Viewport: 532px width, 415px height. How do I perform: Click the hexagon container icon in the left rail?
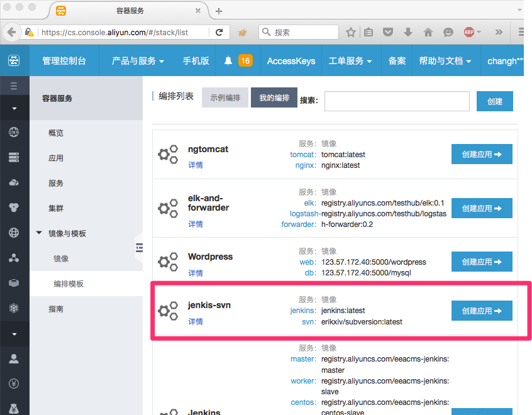tap(14, 308)
